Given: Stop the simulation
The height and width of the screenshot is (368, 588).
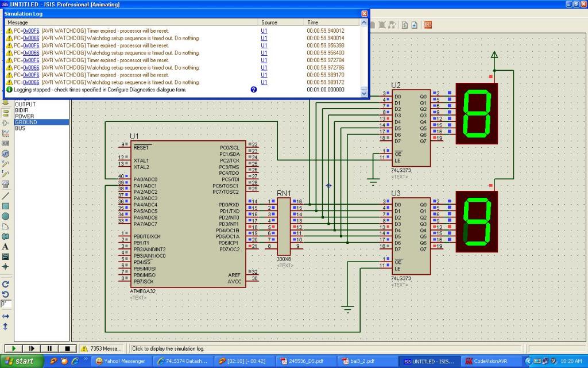Looking at the screenshot, I should point(67,348).
